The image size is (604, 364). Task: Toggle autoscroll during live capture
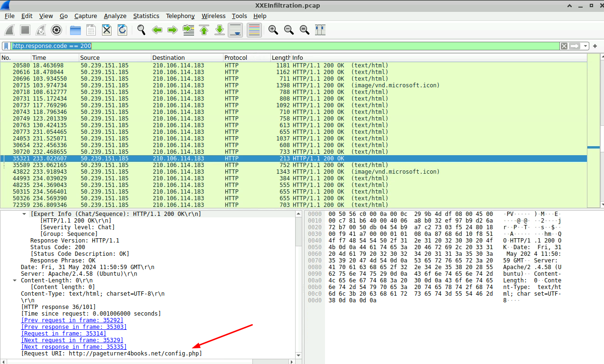pos(235,30)
